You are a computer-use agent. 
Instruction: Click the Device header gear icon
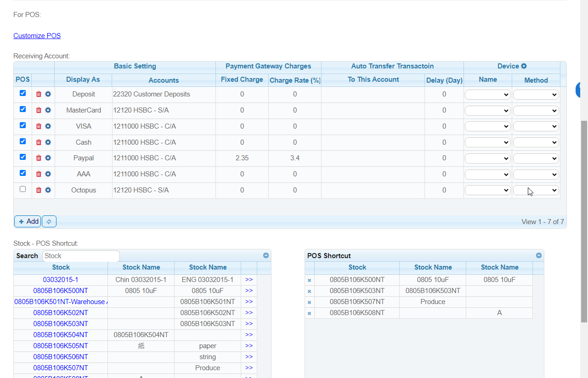pyautogui.click(x=524, y=66)
